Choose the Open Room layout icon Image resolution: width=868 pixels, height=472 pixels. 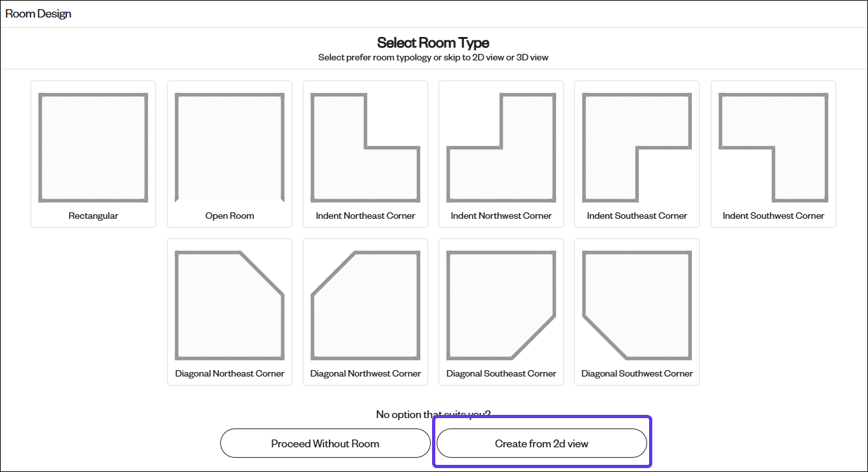[229, 147]
